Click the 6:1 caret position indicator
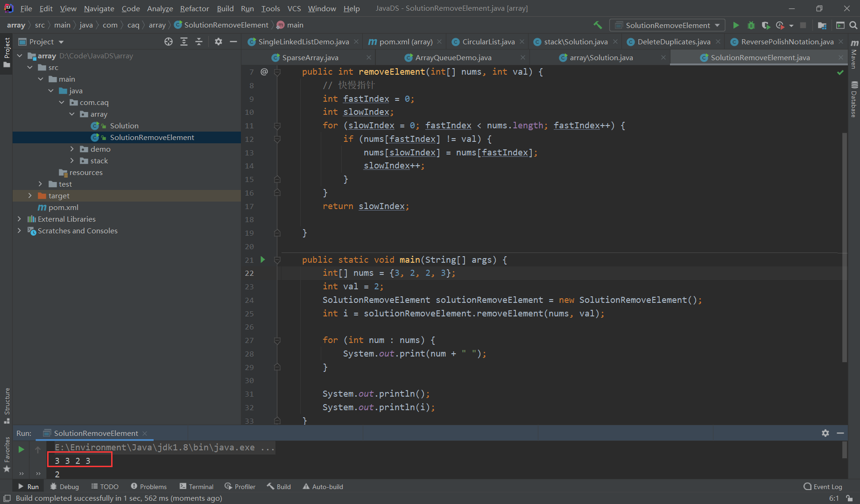Viewport: 860px width, 504px height. (x=834, y=498)
